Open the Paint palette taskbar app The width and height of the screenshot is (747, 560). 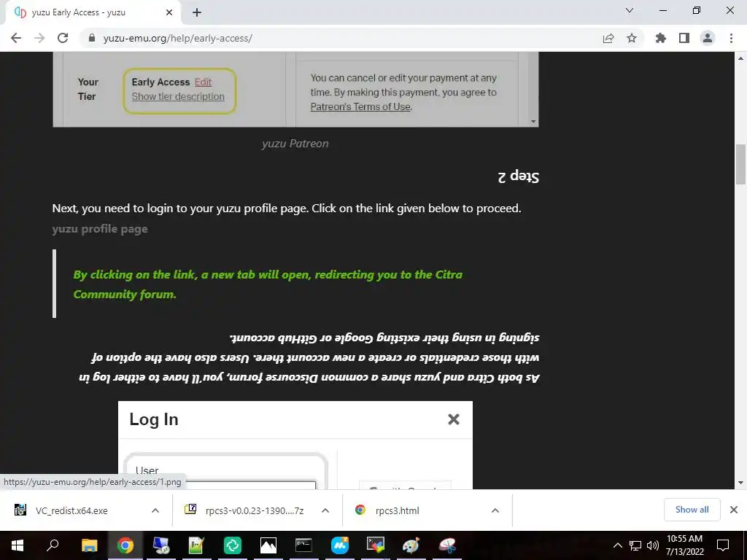click(411, 545)
